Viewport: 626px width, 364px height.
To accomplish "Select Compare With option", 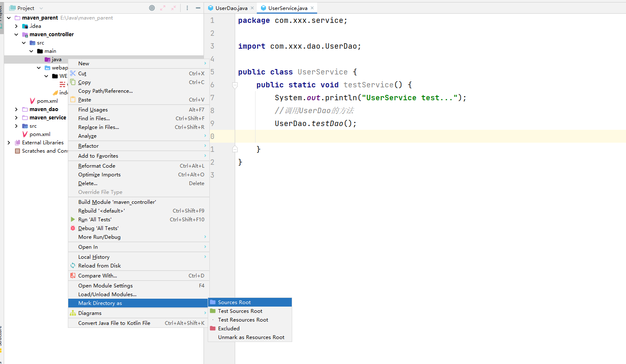I will tap(139, 276).
